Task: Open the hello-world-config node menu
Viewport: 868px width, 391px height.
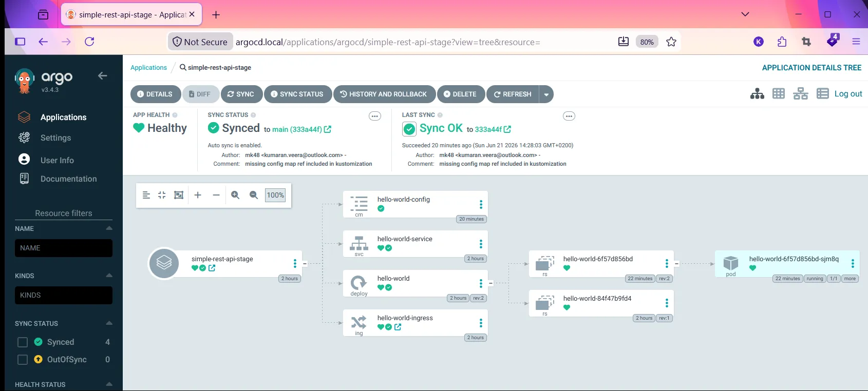Action: 481,204
